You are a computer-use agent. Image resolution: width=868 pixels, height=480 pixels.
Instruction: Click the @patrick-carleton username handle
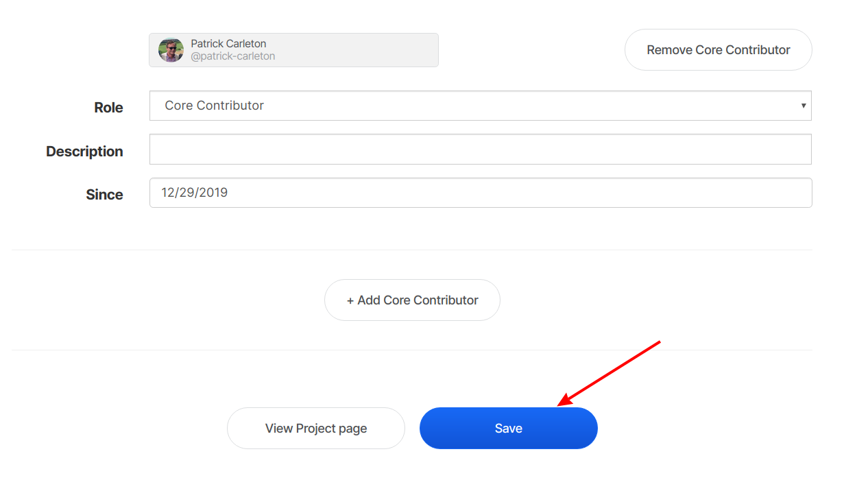click(233, 56)
